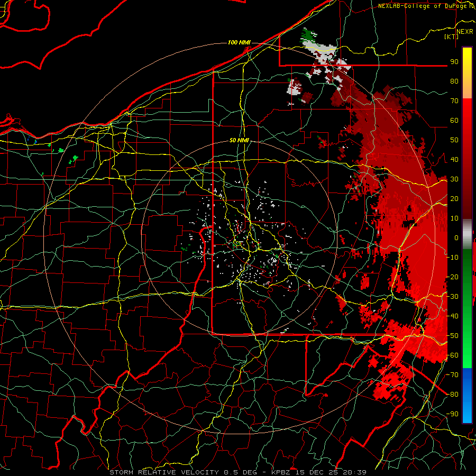Click the positive 10 scale value
This screenshot has width=476, height=476.
(x=454, y=218)
